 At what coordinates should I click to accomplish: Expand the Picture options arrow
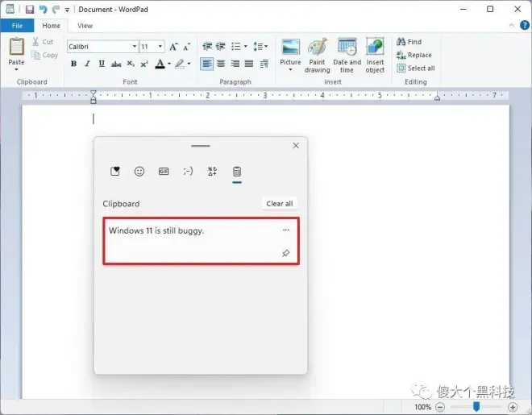click(290, 70)
